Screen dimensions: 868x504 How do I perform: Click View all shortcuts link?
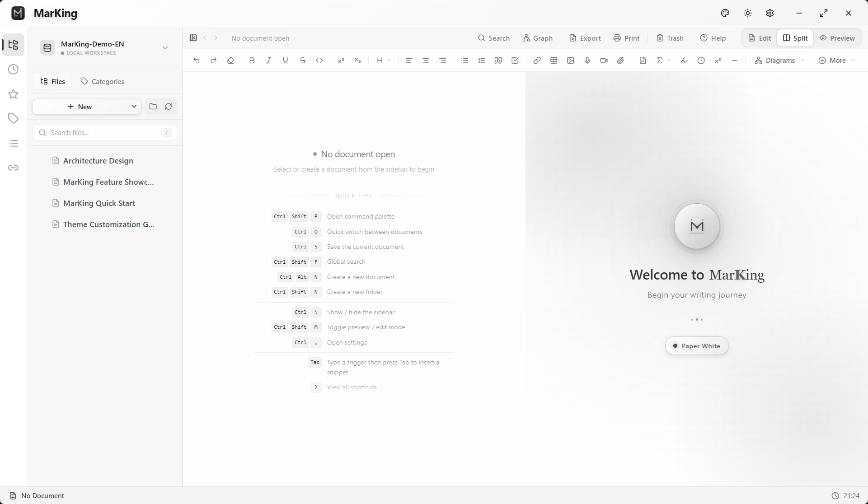pyautogui.click(x=352, y=387)
